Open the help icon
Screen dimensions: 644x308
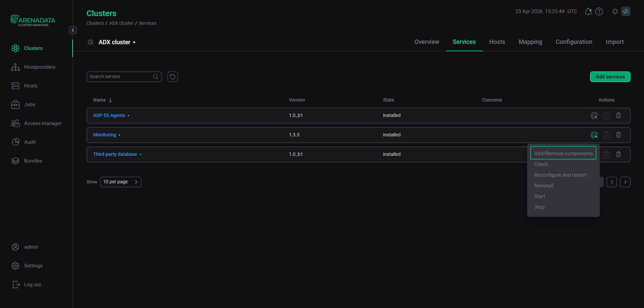point(599,11)
